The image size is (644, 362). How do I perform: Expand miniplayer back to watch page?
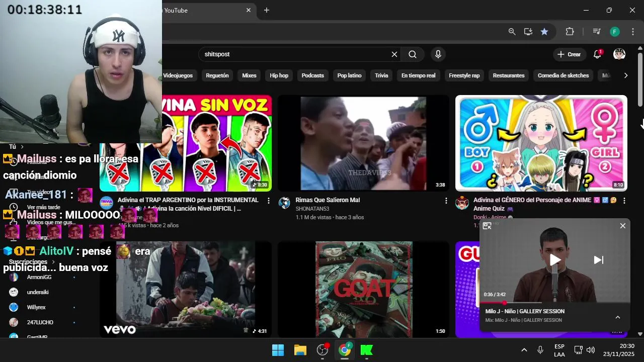click(487, 226)
